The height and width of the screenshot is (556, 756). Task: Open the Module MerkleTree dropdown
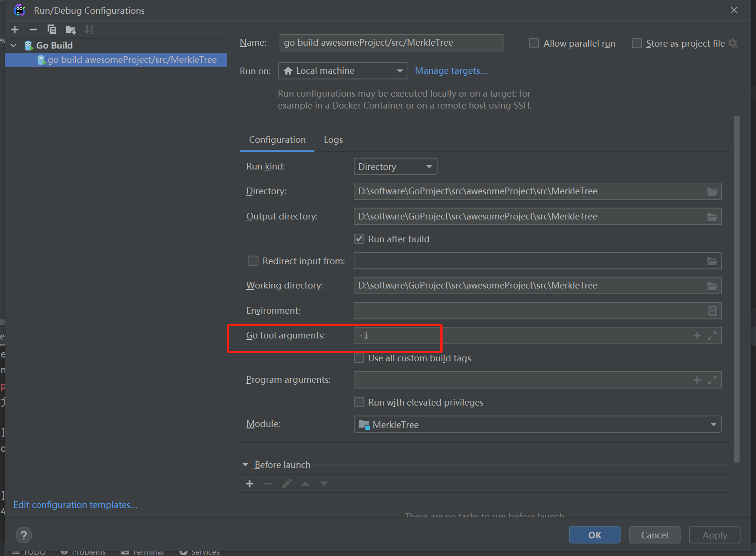click(538, 424)
